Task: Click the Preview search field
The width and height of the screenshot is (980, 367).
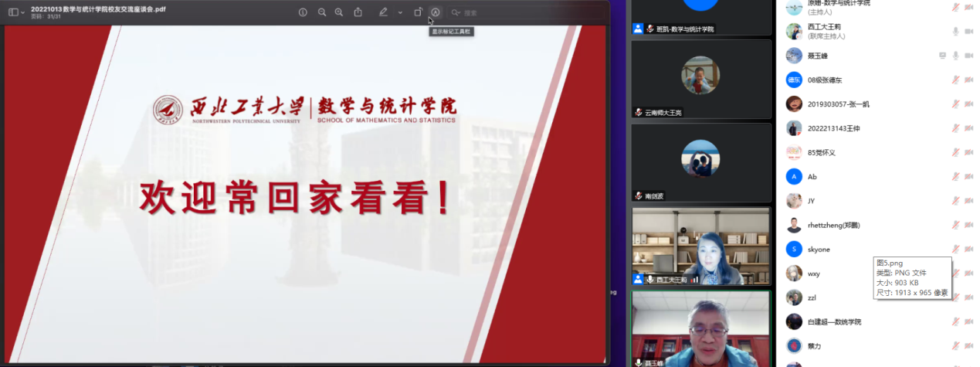Action: (527, 12)
